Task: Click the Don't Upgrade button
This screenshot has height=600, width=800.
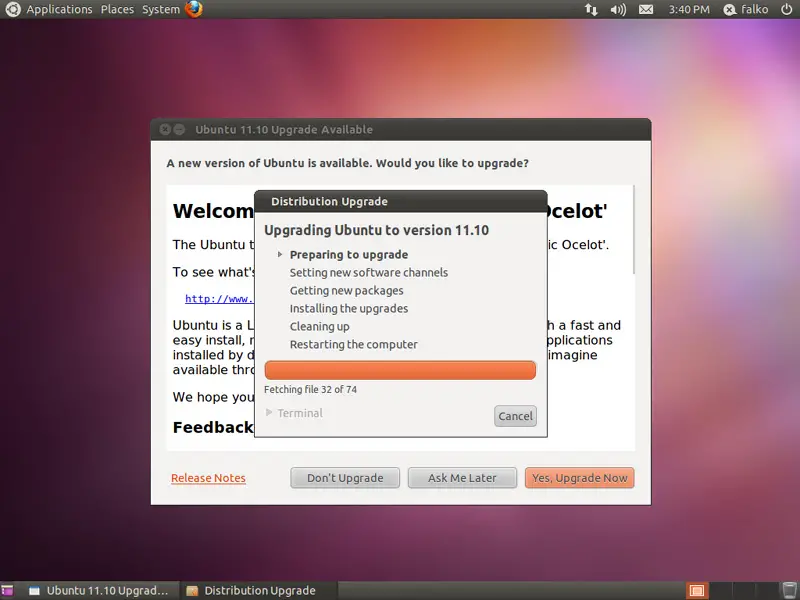Action: coord(345,478)
